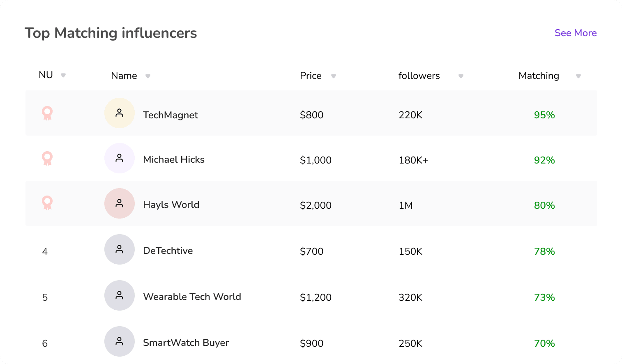Open the See More link
The height and width of the screenshot is (364, 622).
[x=575, y=33]
